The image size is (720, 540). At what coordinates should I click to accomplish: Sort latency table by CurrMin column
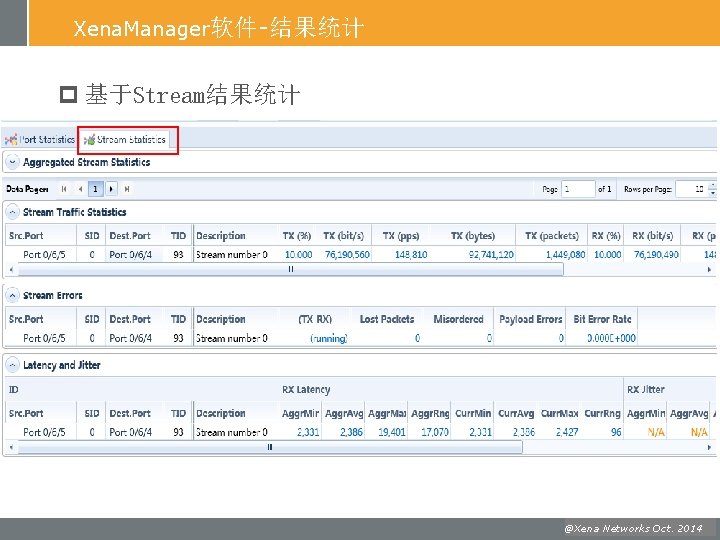(x=473, y=413)
